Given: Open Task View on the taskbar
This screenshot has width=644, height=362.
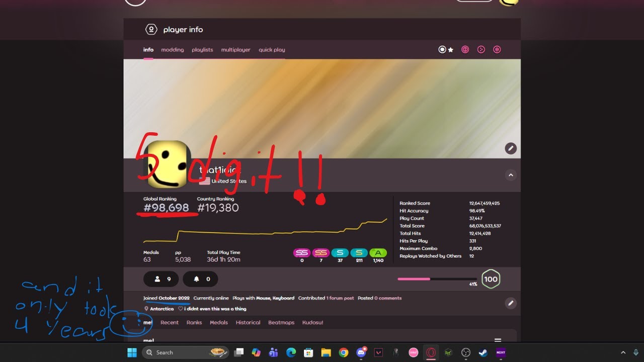Looking at the screenshot, I should [239, 352].
